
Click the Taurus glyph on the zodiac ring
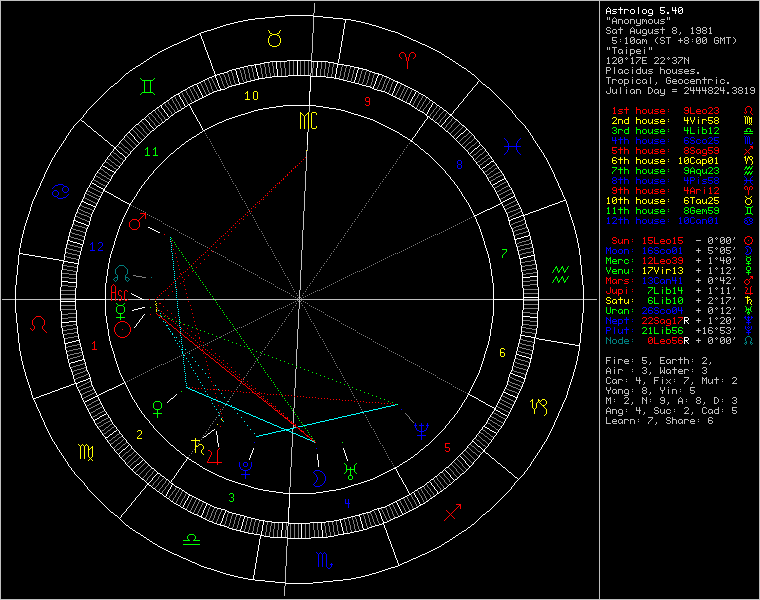pyautogui.click(x=273, y=39)
